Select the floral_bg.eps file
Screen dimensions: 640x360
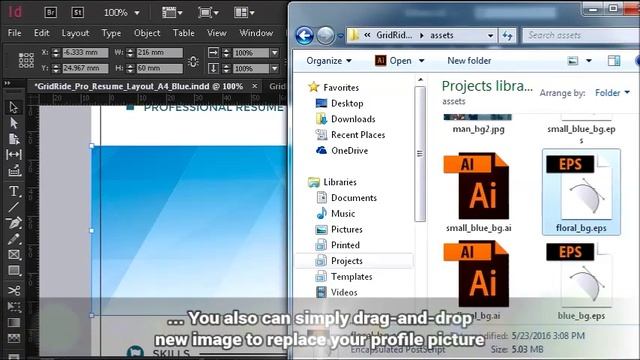[581, 193]
